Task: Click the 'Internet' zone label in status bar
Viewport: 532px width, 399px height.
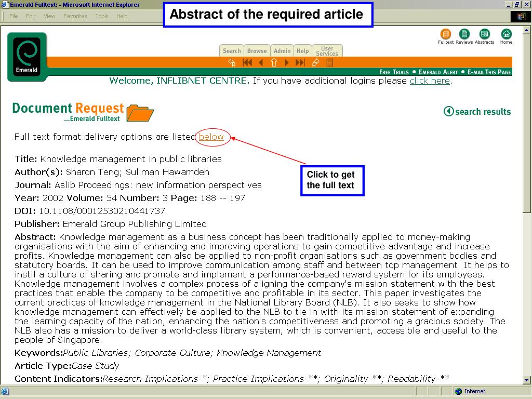Action: click(475, 391)
